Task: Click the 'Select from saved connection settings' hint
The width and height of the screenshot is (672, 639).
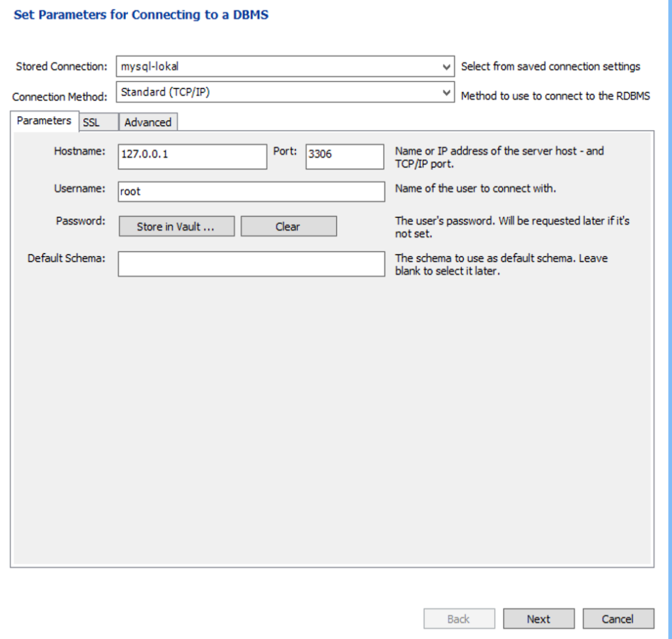Action: [x=551, y=66]
